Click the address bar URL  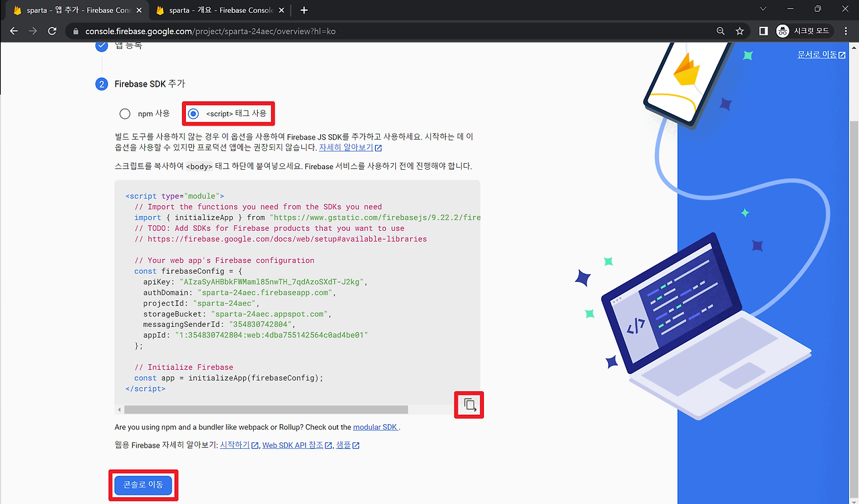click(210, 32)
